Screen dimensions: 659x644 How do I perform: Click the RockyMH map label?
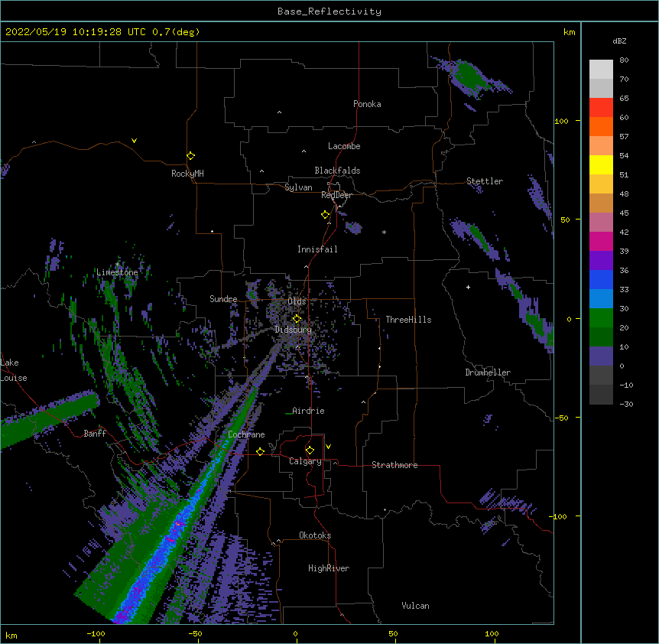187,174
